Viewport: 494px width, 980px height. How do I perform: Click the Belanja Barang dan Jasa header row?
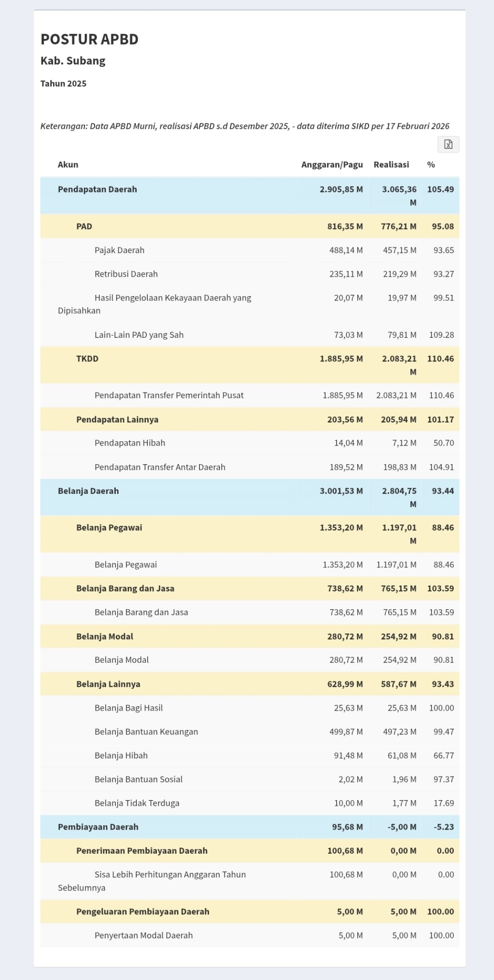coord(125,589)
